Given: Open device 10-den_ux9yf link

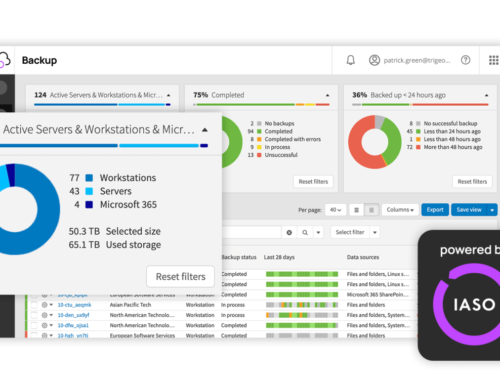Looking at the screenshot, I should pos(73,315).
